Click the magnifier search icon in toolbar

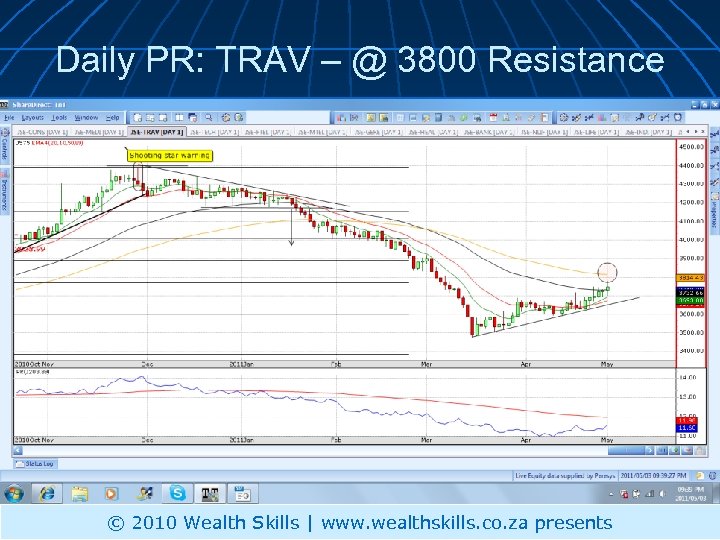point(208,118)
